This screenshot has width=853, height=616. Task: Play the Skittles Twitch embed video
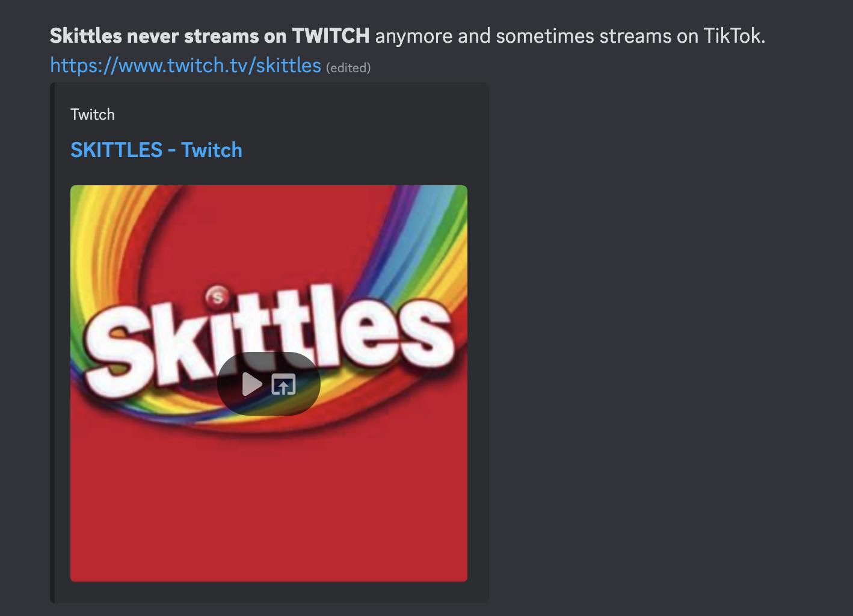point(252,384)
